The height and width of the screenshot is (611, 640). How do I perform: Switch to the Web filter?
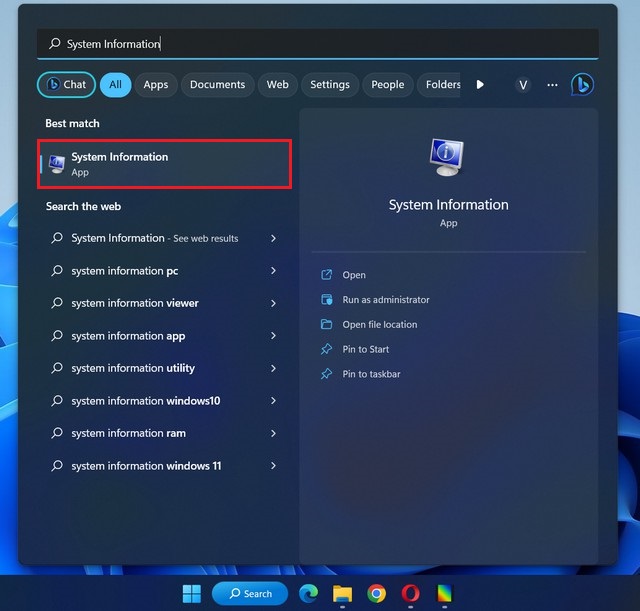tap(278, 84)
